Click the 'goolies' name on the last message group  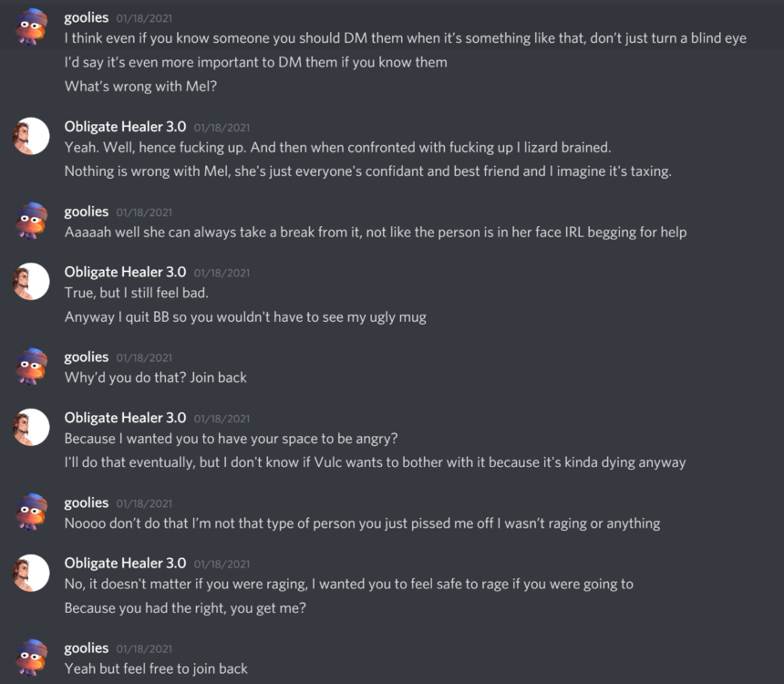86,648
